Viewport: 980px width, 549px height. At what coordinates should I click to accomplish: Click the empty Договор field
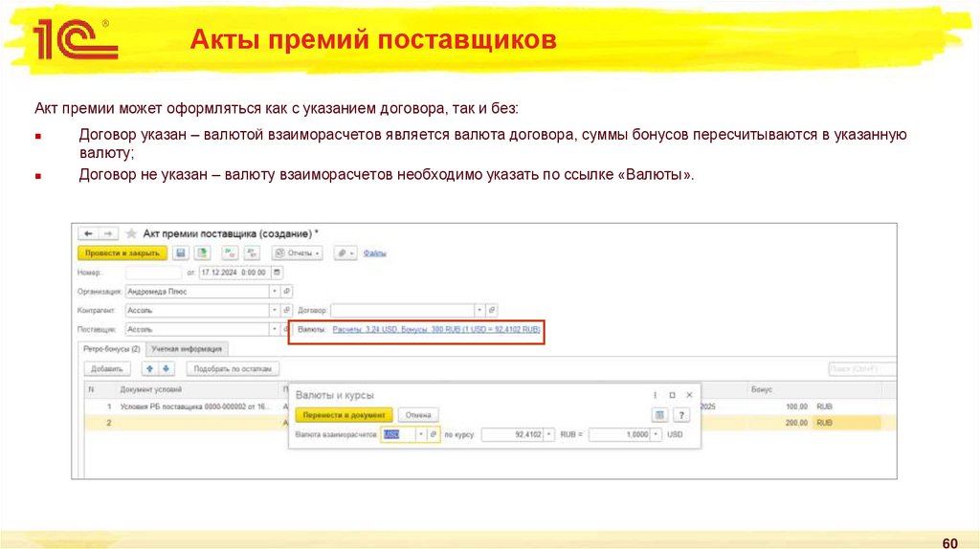pyautogui.click(x=403, y=310)
